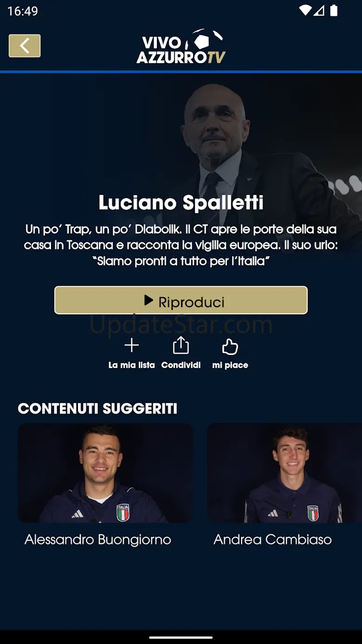
Task: Tap the bottom navigation gesture handle
Action: pos(181,637)
